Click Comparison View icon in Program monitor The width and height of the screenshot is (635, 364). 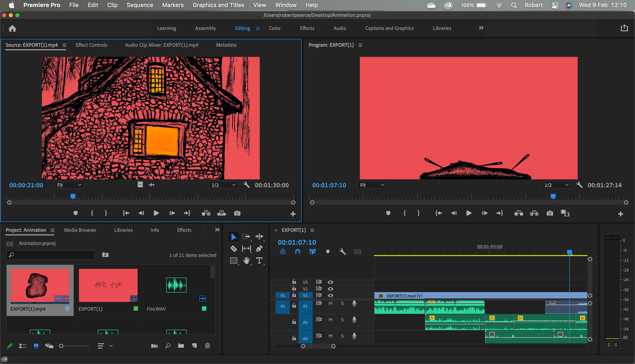(x=565, y=213)
